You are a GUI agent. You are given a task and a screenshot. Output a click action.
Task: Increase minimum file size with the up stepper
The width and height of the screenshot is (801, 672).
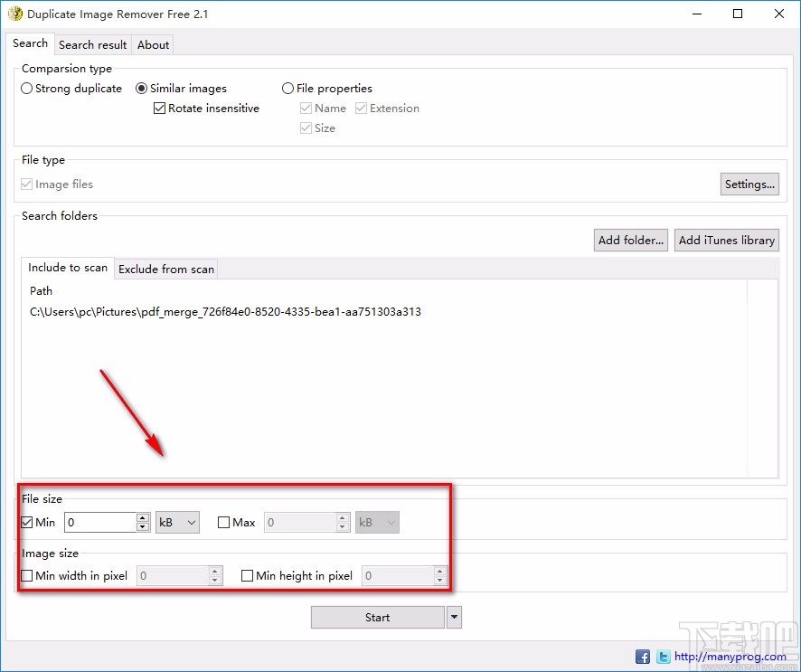click(x=142, y=517)
